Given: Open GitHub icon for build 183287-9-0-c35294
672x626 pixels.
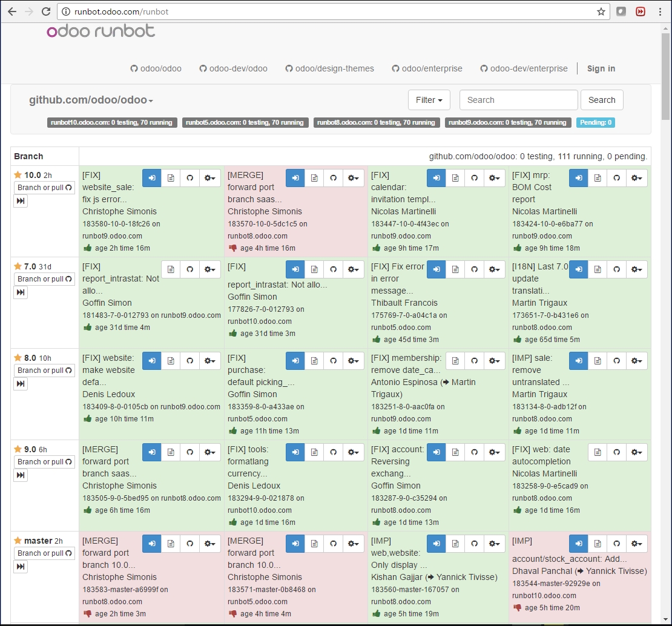Looking at the screenshot, I should click(x=475, y=452).
